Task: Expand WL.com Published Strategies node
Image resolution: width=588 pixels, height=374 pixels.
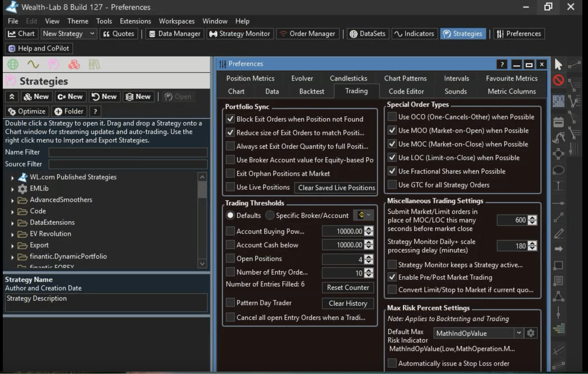Action: coord(12,178)
